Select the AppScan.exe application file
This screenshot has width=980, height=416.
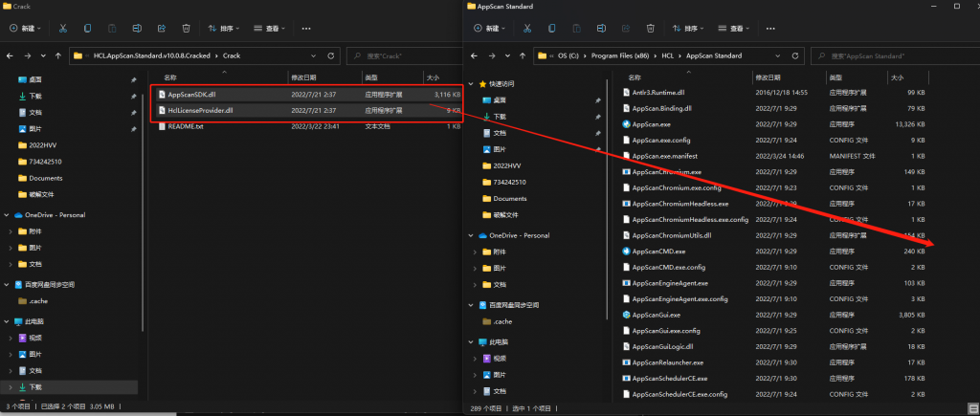pyautogui.click(x=651, y=124)
